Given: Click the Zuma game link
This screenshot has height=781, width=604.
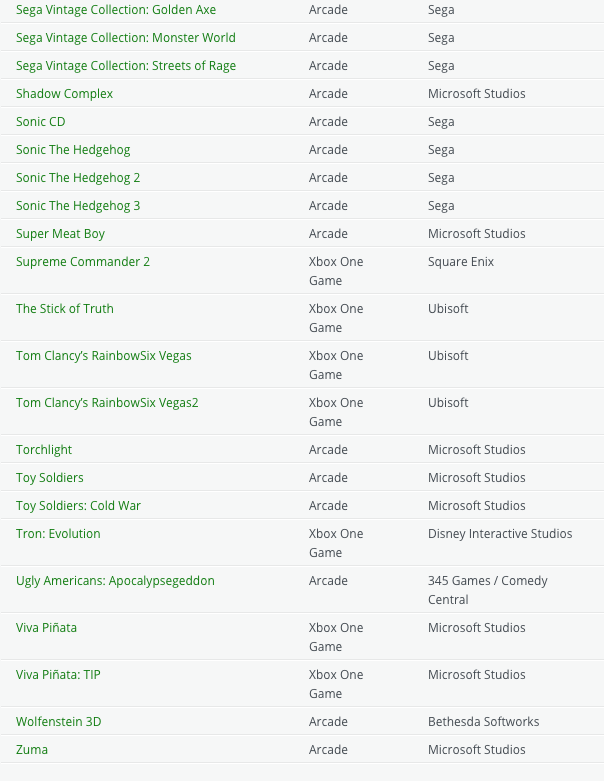Looking at the screenshot, I should pyautogui.click(x=32, y=750).
